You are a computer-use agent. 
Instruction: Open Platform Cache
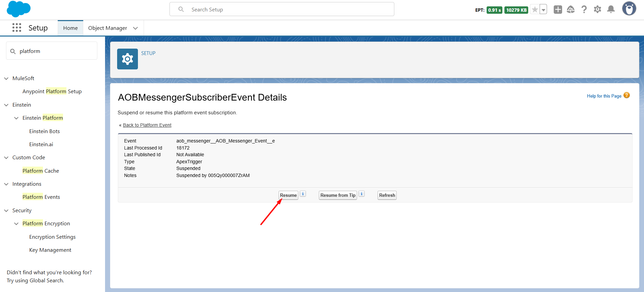[x=41, y=171]
